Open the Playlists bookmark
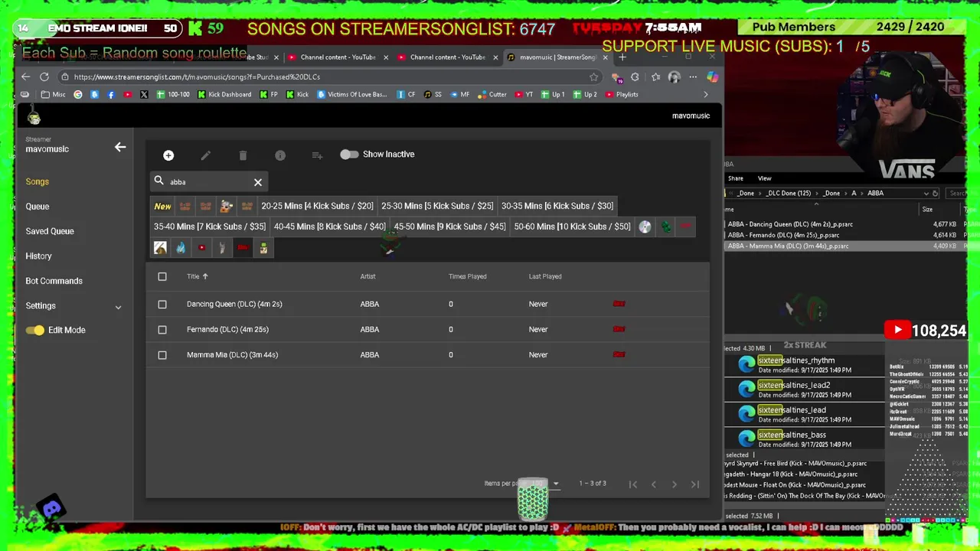Viewport: 980px width, 551px height. (x=621, y=94)
